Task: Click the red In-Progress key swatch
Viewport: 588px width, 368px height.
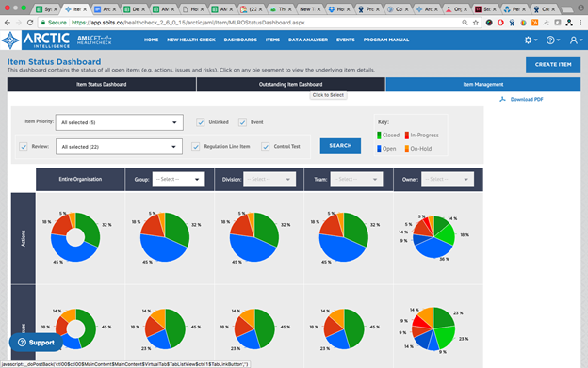Action: coord(407,136)
